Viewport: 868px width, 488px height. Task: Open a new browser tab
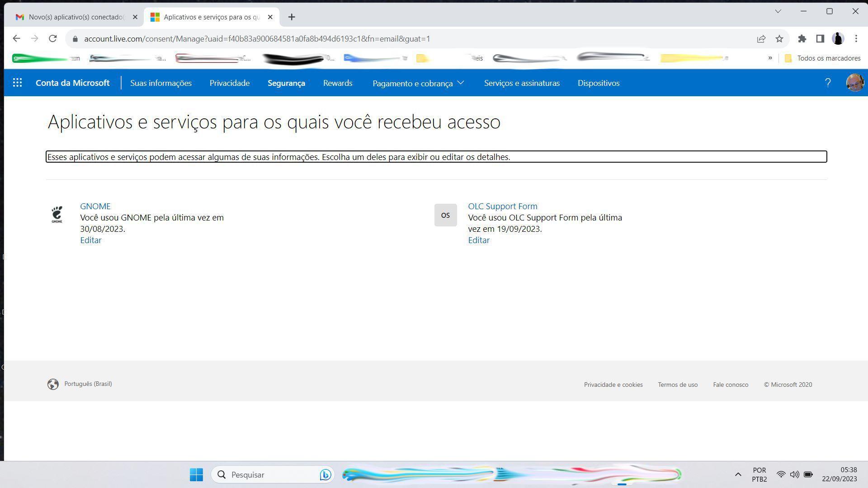coord(292,17)
